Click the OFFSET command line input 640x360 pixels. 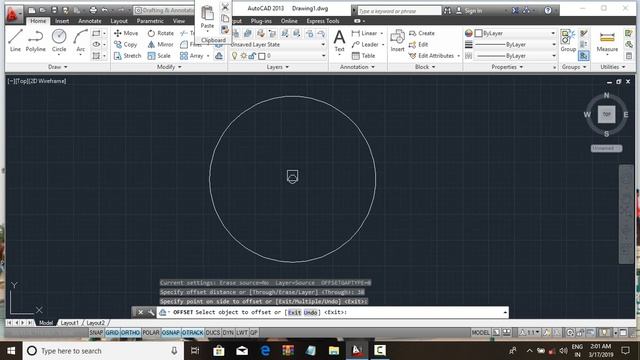tap(333, 312)
